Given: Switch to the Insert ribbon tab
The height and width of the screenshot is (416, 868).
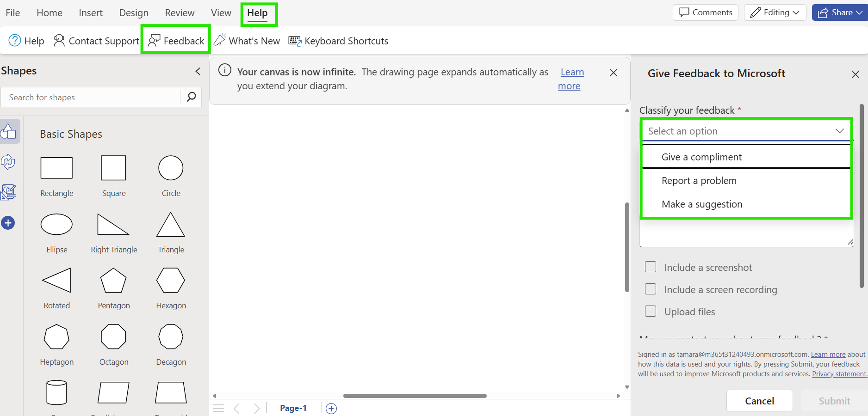Looking at the screenshot, I should pyautogui.click(x=90, y=12).
